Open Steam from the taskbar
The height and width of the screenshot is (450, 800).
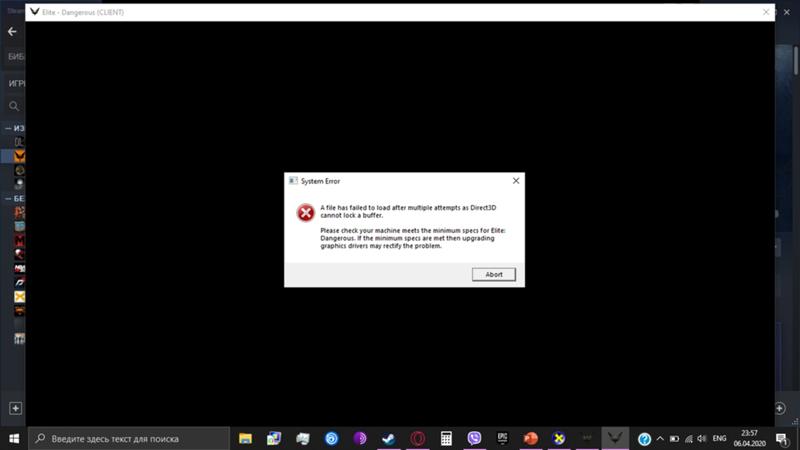tap(388, 439)
